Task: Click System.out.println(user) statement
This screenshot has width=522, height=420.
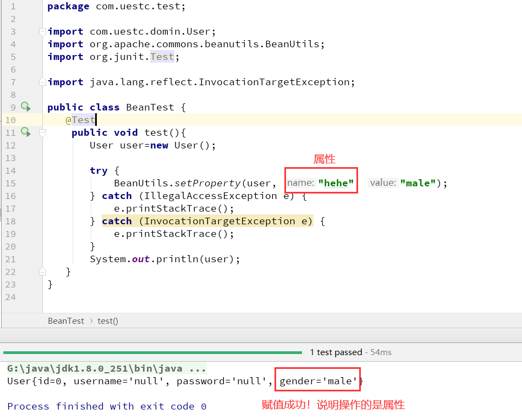Action: click(x=165, y=259)
